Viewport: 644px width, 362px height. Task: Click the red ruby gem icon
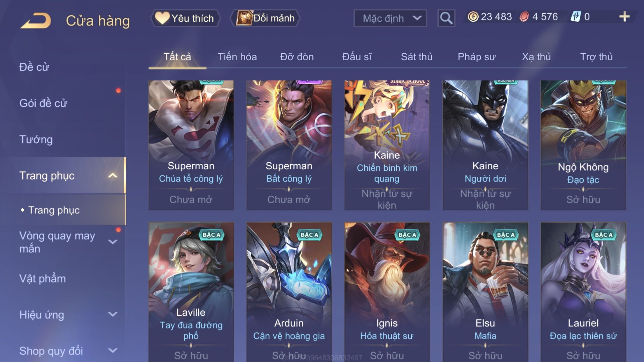524,17
